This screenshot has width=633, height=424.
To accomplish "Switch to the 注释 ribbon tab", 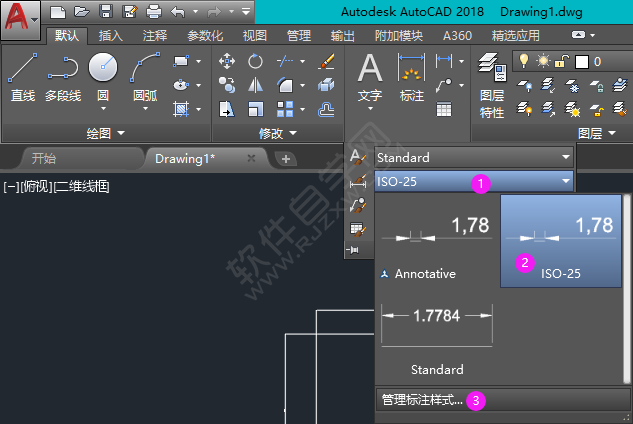I will coord(155,36).
